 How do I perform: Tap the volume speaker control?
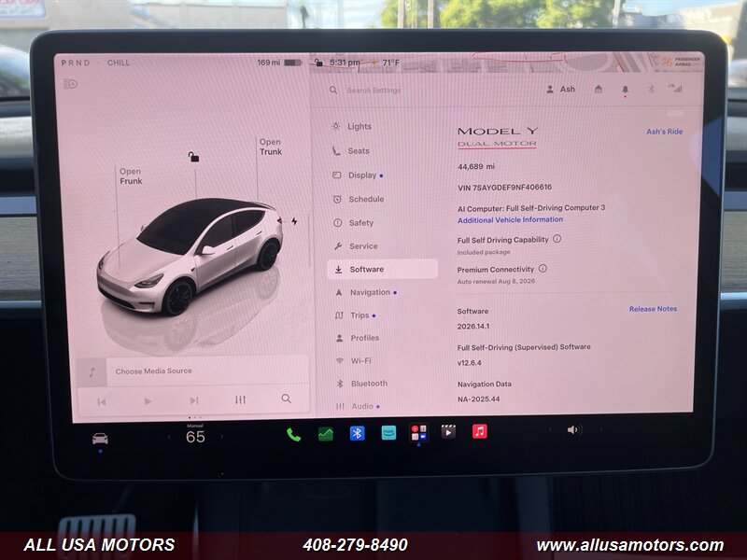[x=573, y=430]
